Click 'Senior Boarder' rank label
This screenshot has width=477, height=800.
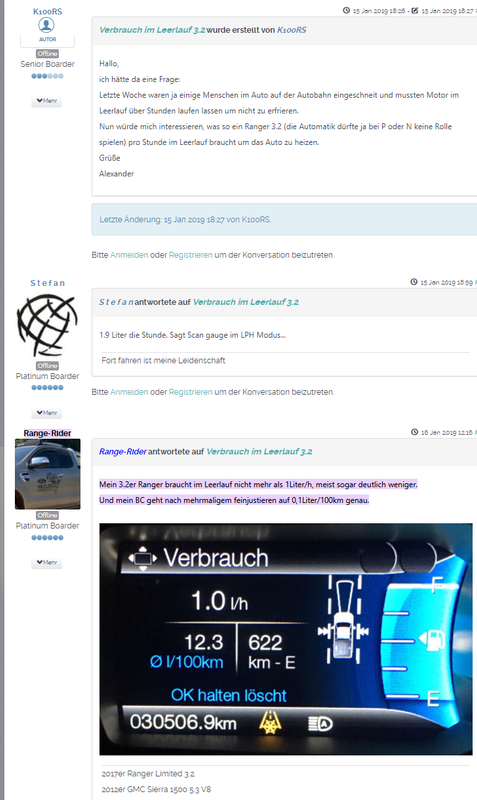pos(47,64)
